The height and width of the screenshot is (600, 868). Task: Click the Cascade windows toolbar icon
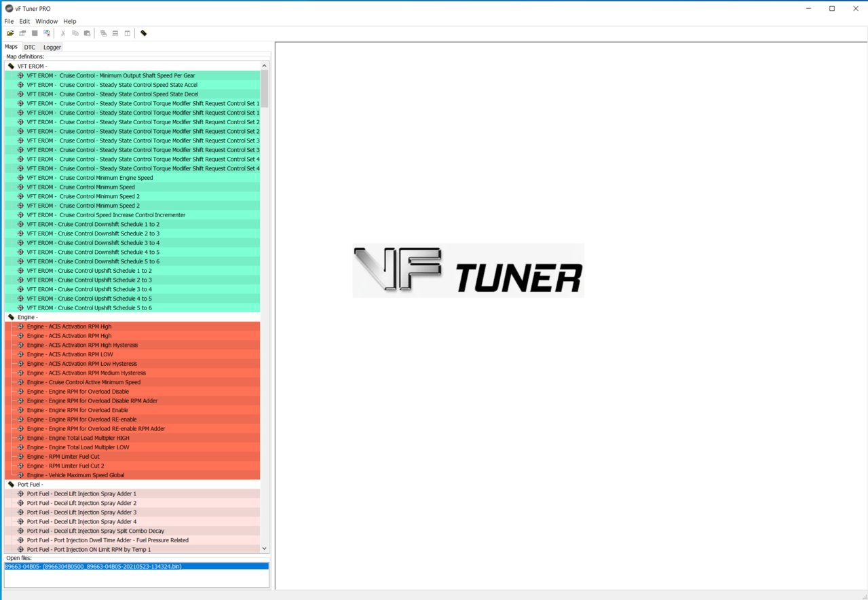(x=103, y=33)
